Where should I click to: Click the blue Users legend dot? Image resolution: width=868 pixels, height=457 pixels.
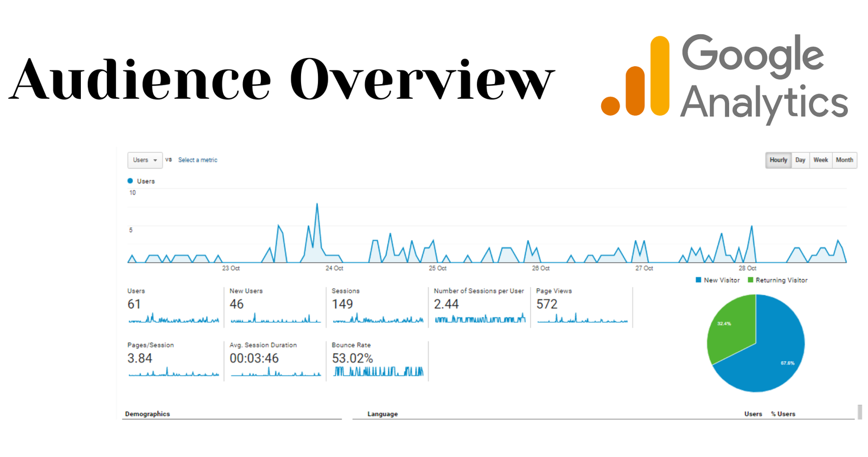(130, 181)
